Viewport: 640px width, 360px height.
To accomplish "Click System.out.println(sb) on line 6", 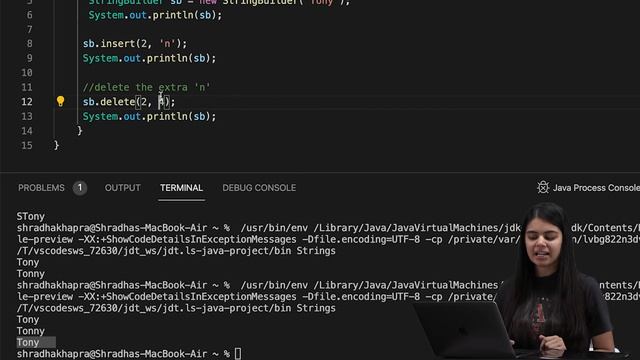I will 155,15.
